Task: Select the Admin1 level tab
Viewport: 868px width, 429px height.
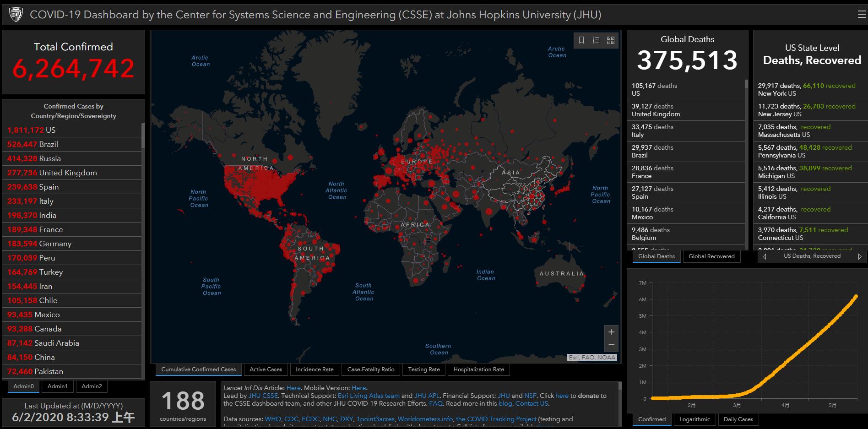Action: click(x=57, y=386)
